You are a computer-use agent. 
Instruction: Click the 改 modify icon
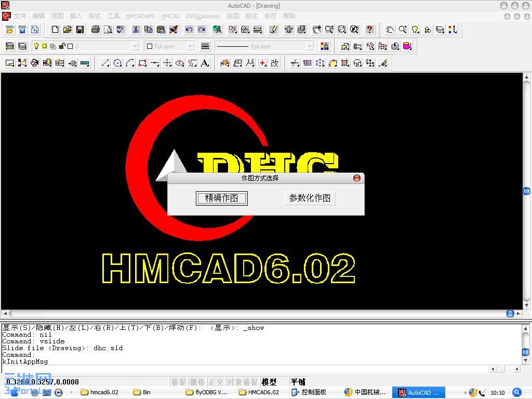click(275, 63)
